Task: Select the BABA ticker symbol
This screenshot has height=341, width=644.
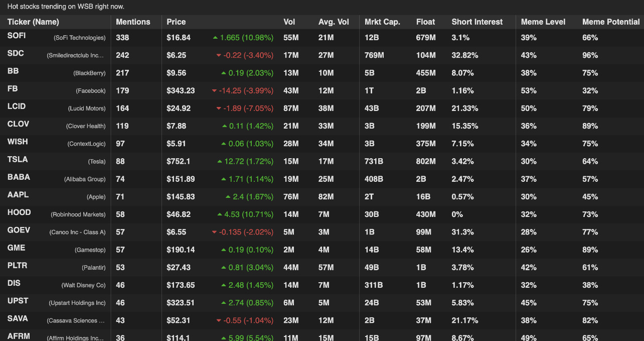Action: pos(19,177)
